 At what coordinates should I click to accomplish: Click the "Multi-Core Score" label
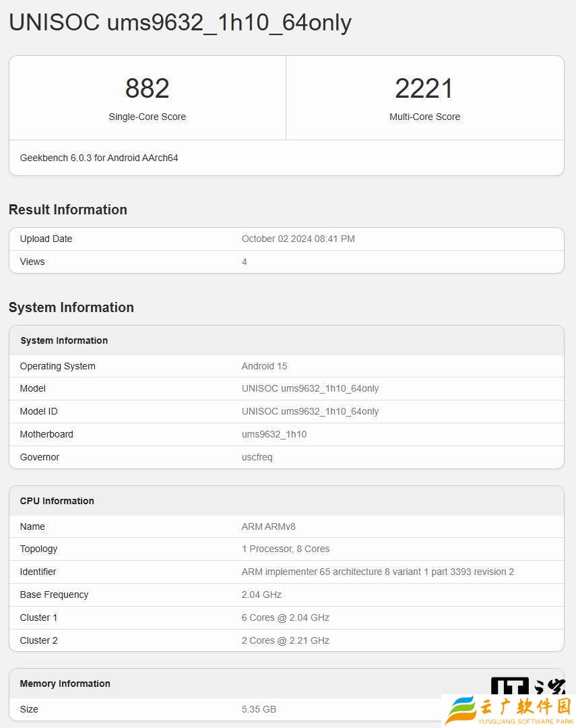(424, 117)
